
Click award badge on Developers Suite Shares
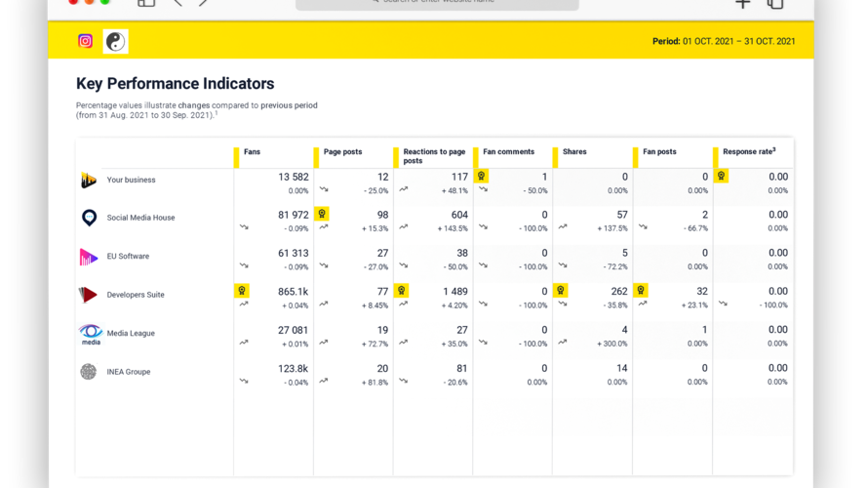coord(561,291)
